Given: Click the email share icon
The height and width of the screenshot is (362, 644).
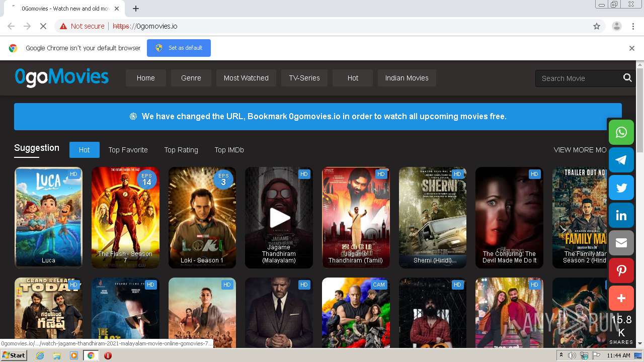Looking at the screenshot, I should [x=621, y=243].
